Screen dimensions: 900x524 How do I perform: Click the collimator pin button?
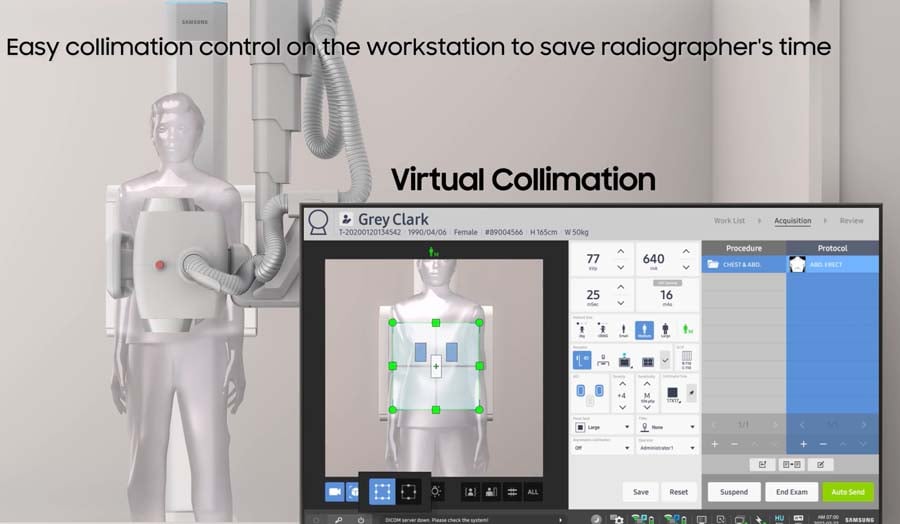(692, 393)
